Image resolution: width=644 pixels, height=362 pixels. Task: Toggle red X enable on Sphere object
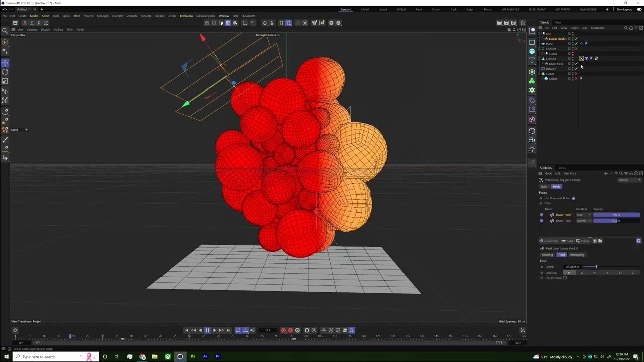576,79
